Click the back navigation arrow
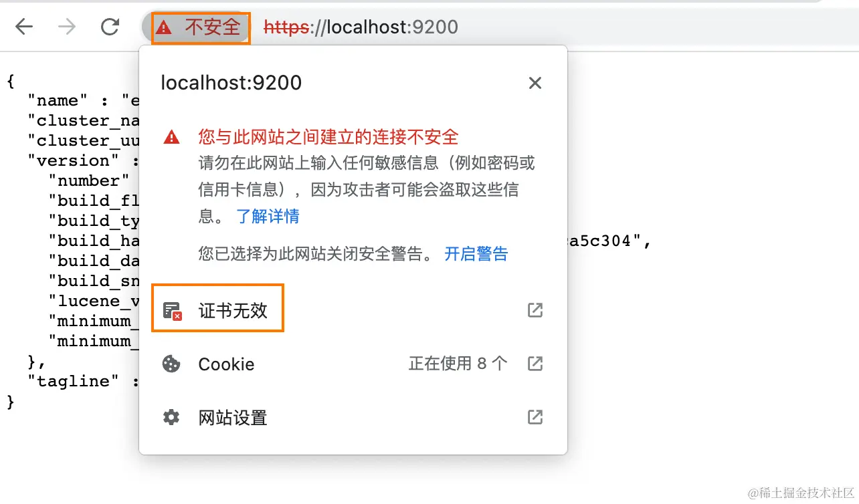Viewport: 859px width, 504px height. (24, 27)
